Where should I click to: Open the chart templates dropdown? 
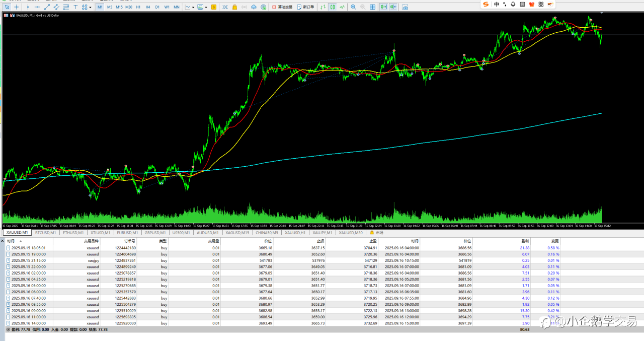(x=203, y=7)
